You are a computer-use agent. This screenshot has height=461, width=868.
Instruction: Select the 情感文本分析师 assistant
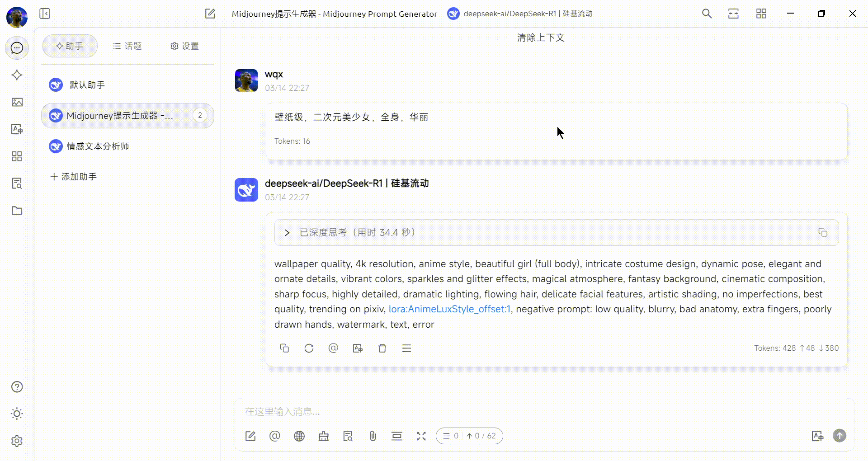point(127,146)
